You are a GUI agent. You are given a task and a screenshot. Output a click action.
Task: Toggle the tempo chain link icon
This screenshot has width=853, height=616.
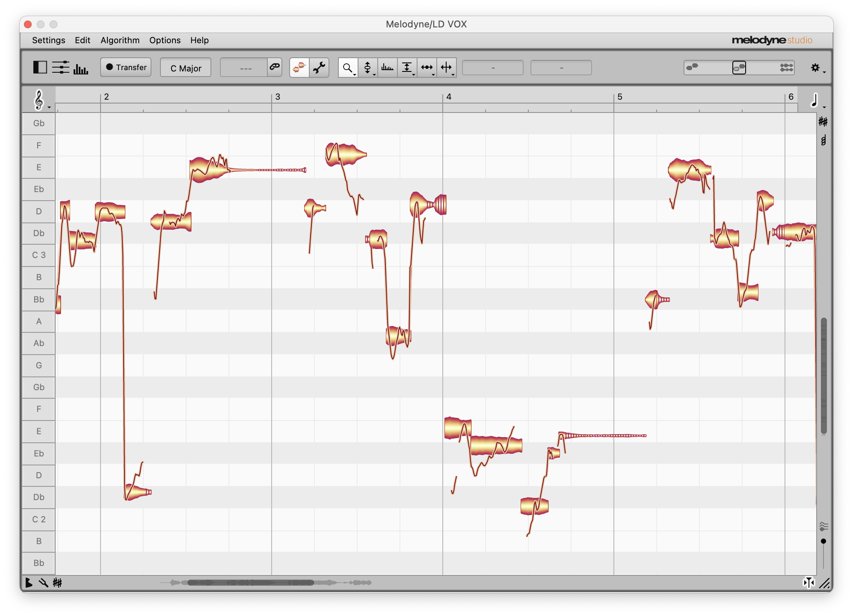point(275,67)
